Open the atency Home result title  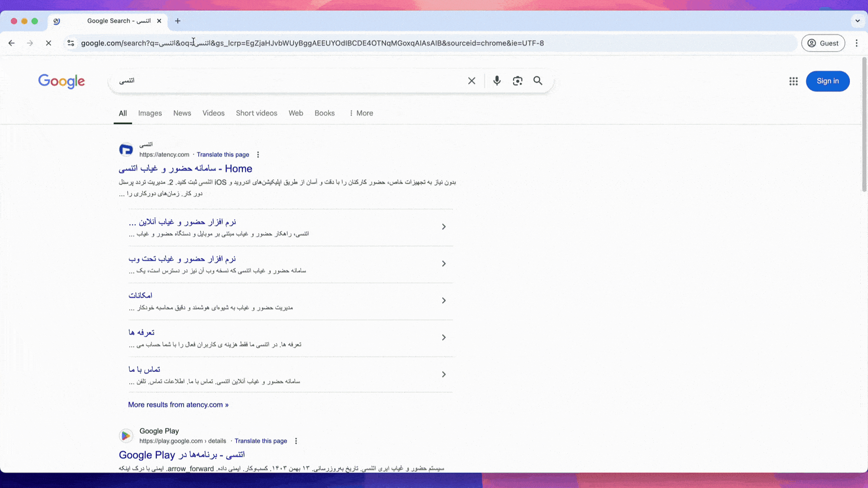pyautogui.click(x=185, y=169)
